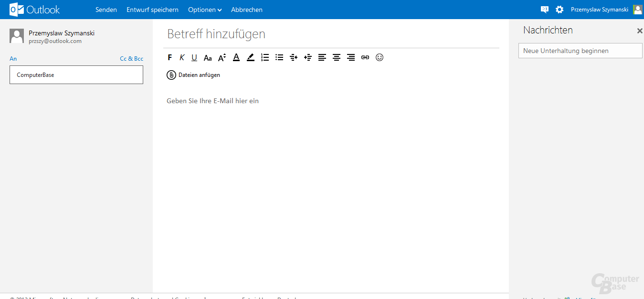The height and width of the screenshot is (299, 644).
Task: Toggle underline formatting (U)
Action: [x=194, y=57]
